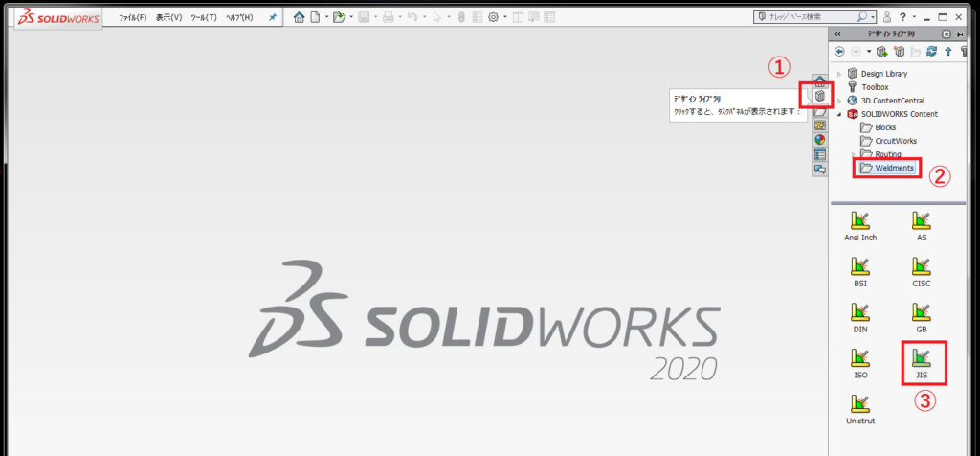
Task: Click the Select cursor tool icon
Action: 436,17
